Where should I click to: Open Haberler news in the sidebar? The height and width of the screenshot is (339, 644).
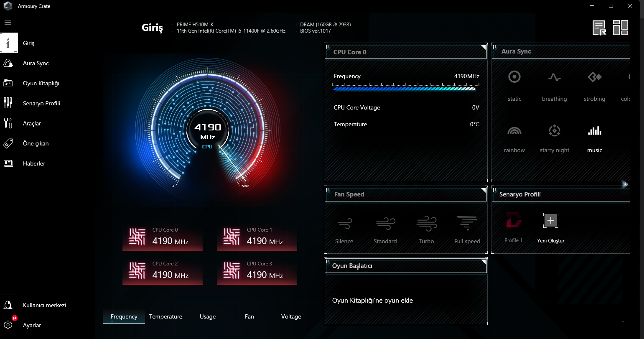click(34, 163)
